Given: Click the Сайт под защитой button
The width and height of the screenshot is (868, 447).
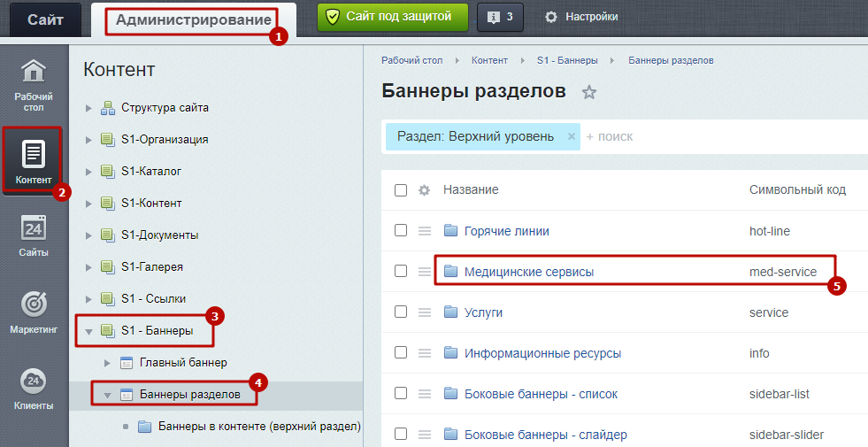Looking at the screenshot, I should (x=393, y=17).
